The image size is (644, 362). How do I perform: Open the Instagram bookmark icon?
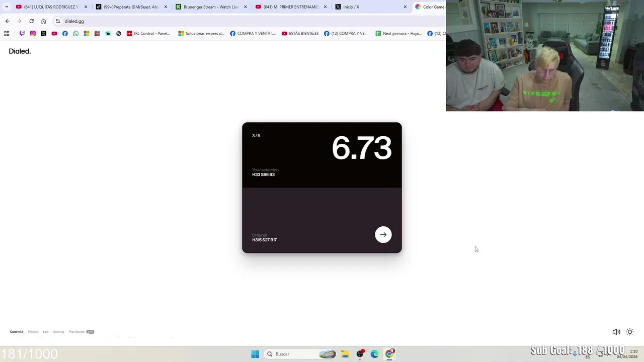click(x=33, y=34)
